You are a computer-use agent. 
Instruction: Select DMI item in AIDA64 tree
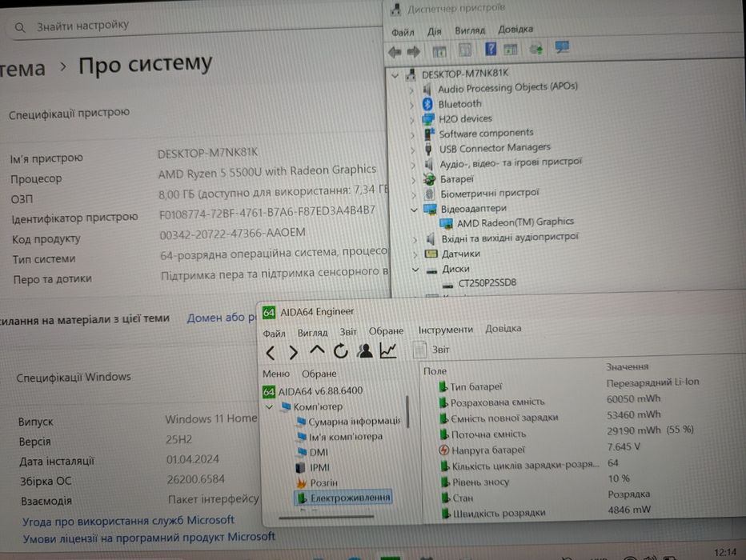tap(319, 452)
